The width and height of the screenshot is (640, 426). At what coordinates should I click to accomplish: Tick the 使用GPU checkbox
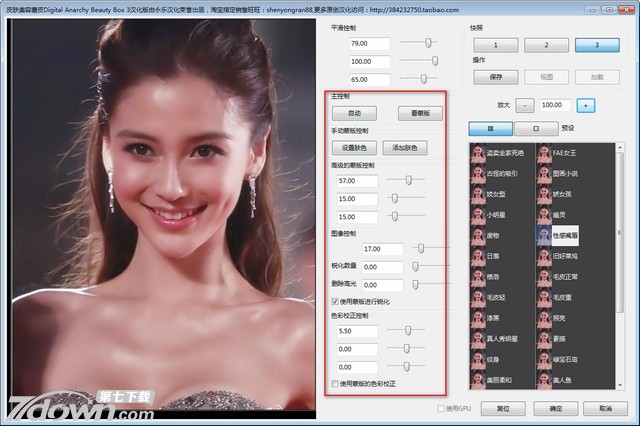pyautogui.click(x=442, y=408)
